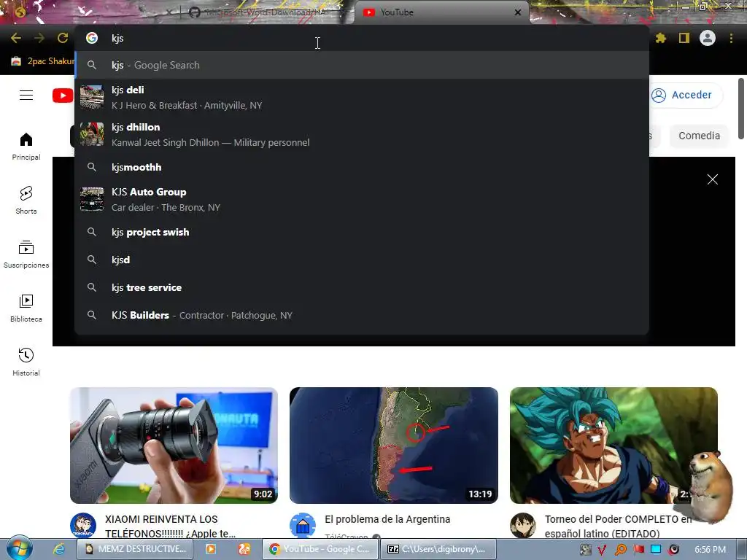Choose the 'kjs project swish' suggestion
The image size is (747, 560).
point(362,232)
